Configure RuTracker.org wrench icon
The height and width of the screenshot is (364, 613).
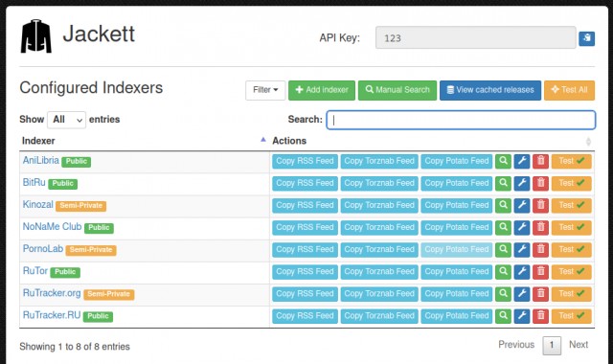522,294
